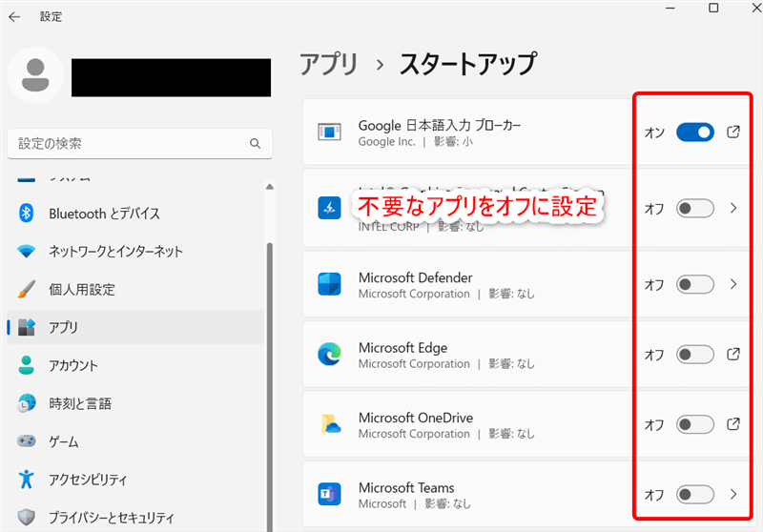Click the Microsoft OneDrive app icon
The width and height of the screenshot is (763, 532).
[330, 424]
